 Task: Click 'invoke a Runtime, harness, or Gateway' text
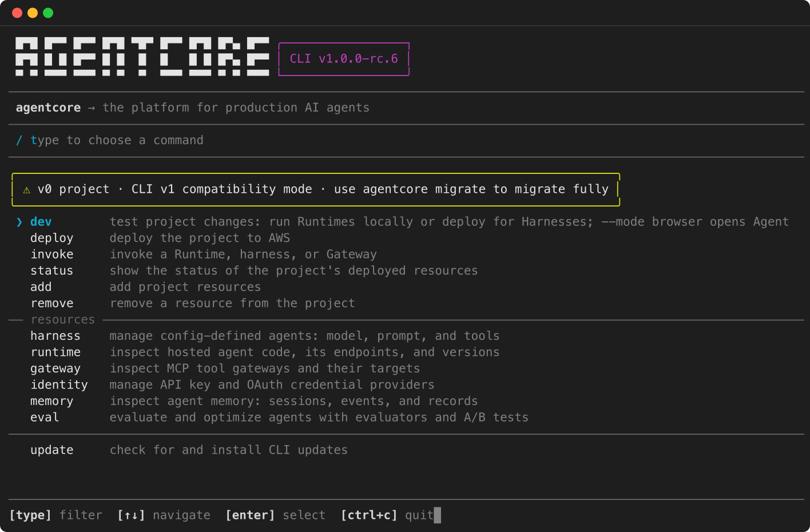243,255
